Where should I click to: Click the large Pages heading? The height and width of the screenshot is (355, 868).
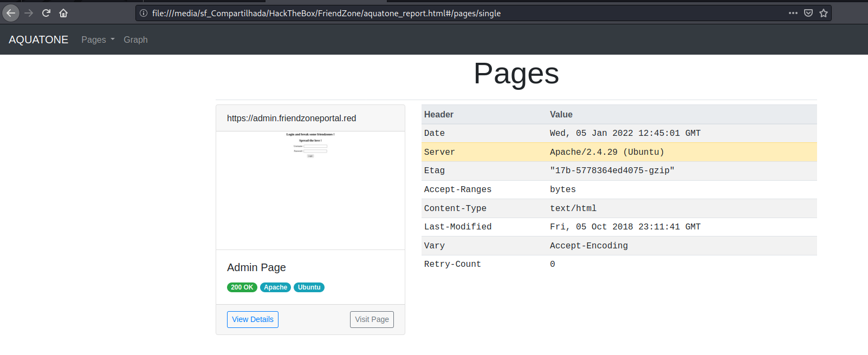516,74
